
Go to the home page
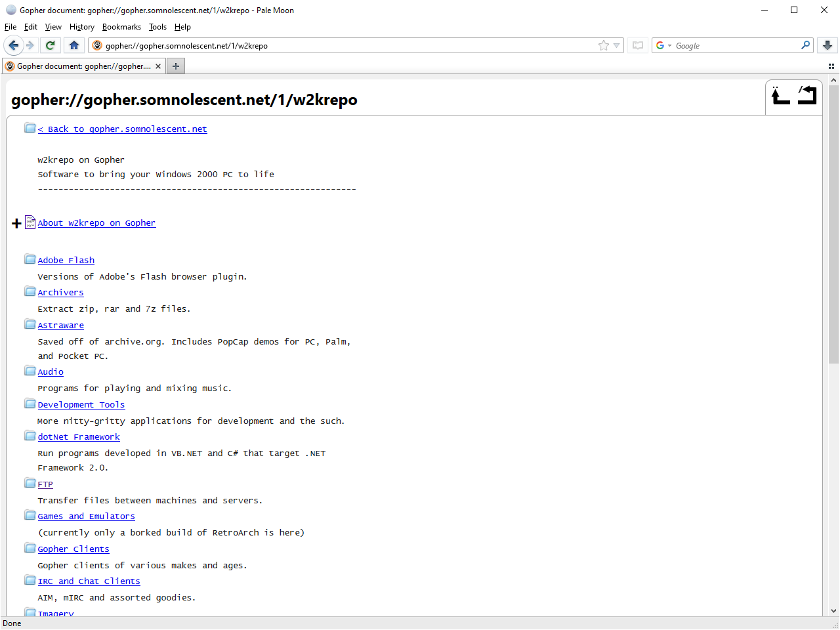[74, 45]
